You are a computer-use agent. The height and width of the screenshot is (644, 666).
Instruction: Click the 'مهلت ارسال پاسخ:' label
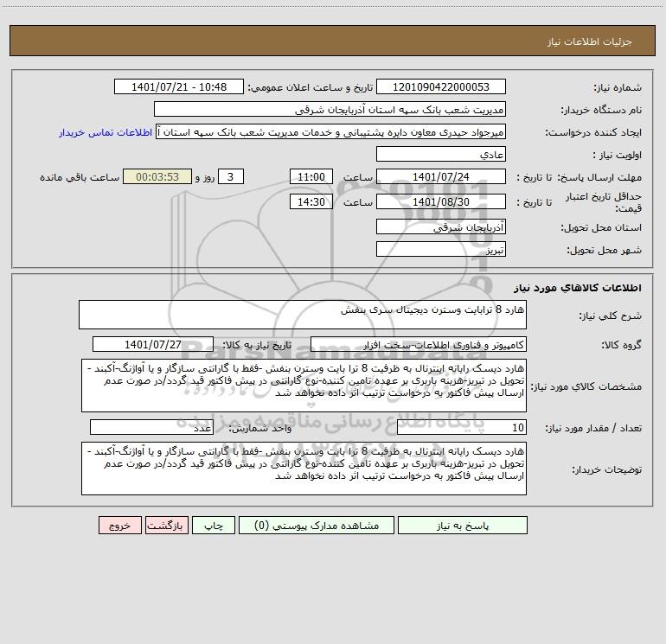[599, 177]
